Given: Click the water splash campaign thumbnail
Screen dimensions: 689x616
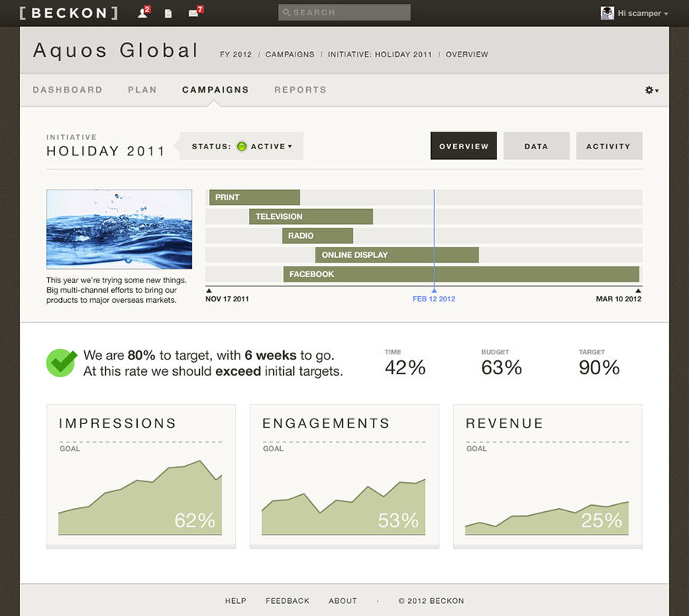Looking at the screenshot, I should pyautogui.click(x=119, y=229).
